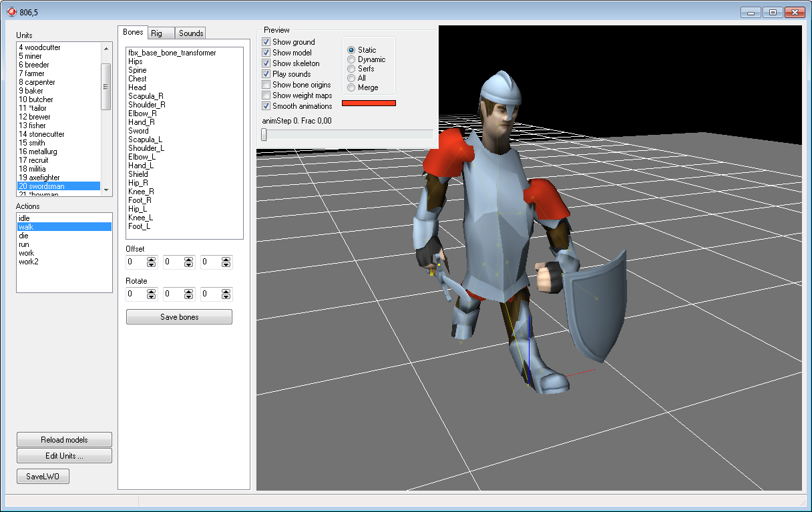The width and height of the screenshot is (812, 512).
Task: Select the Head bone
Action: coord(184,87)
